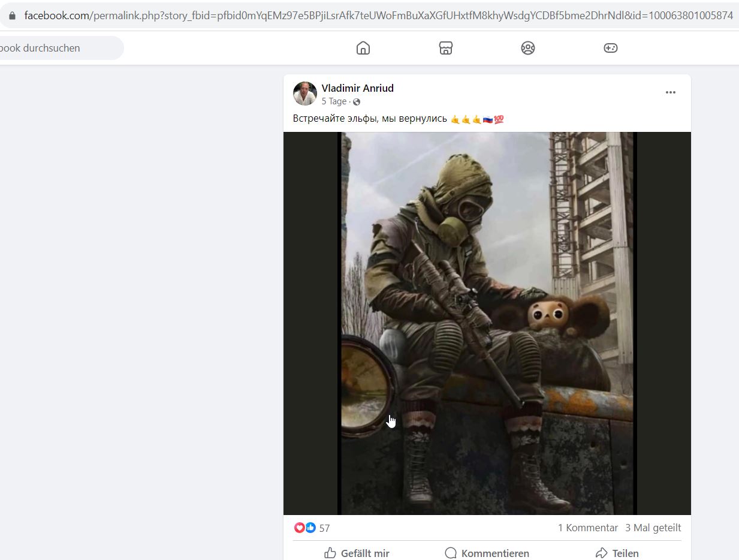The width and height of the screenshot is (739, 560).
Task: Open Vladimir Anriud profile name link
Action: [358, 88]
